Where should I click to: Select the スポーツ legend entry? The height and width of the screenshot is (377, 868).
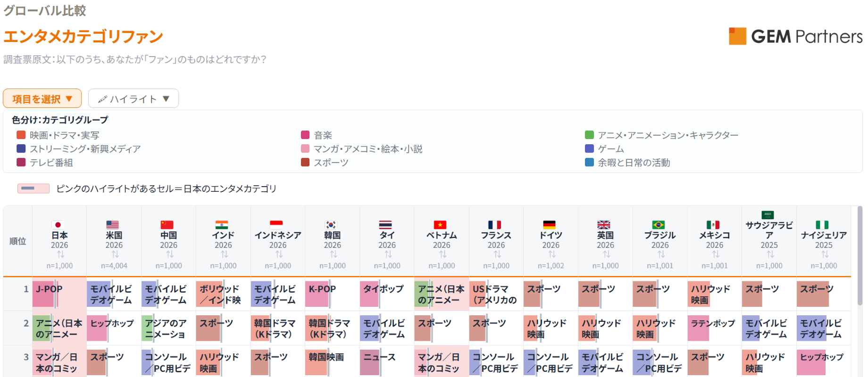pos(325,163)
